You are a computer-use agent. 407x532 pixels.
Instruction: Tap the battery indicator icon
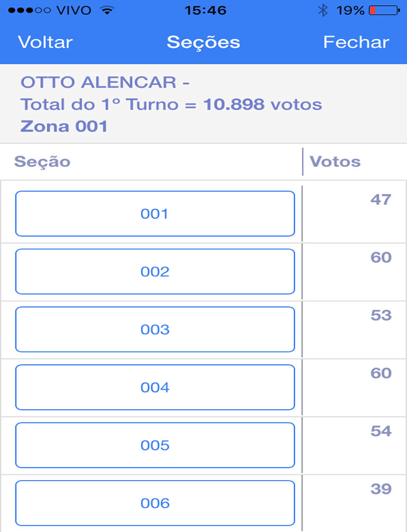click(384, 10)
